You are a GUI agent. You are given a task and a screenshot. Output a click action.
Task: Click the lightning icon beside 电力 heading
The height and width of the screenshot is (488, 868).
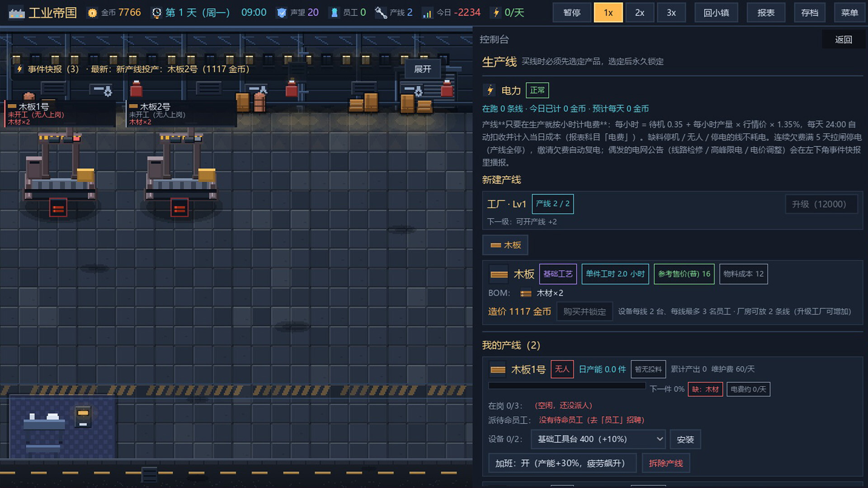[x=490, y=90]
